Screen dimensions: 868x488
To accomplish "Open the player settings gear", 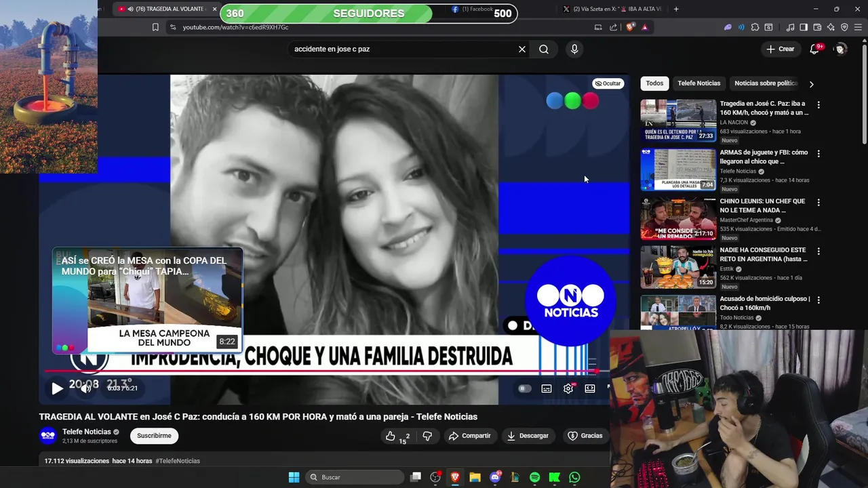I will [x=568, y=388].
